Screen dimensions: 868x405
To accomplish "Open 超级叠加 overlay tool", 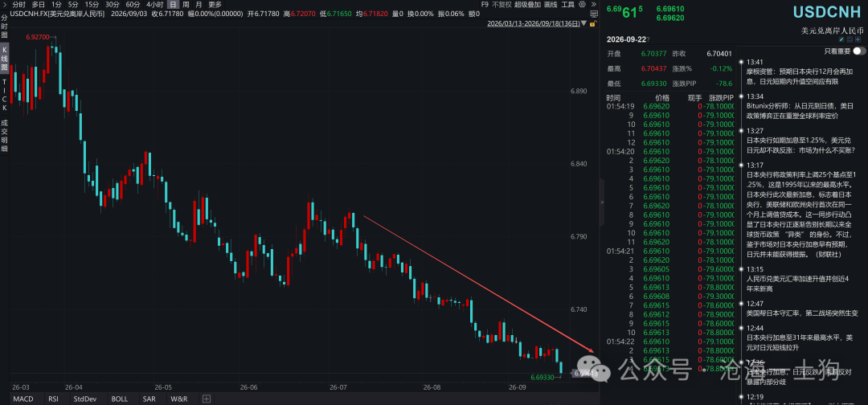I will [x=527, y=4].
